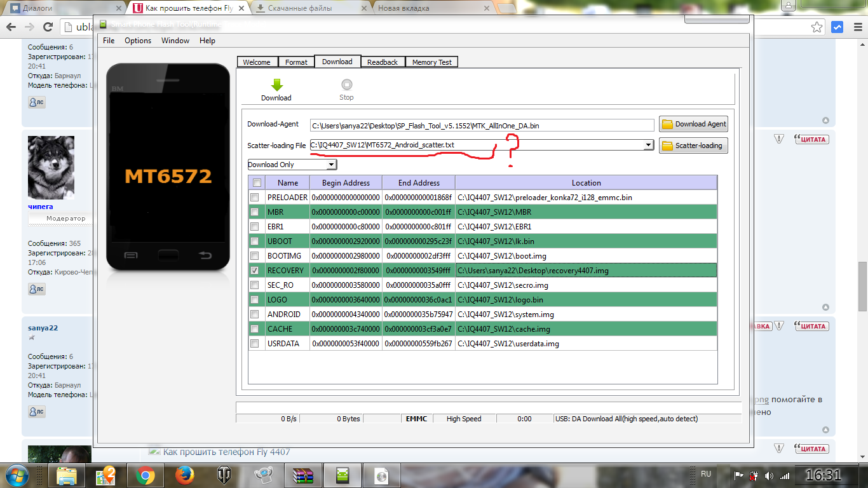
Task: Toggle the USRDATA checkbox
Action: click(x=255, y=344)
